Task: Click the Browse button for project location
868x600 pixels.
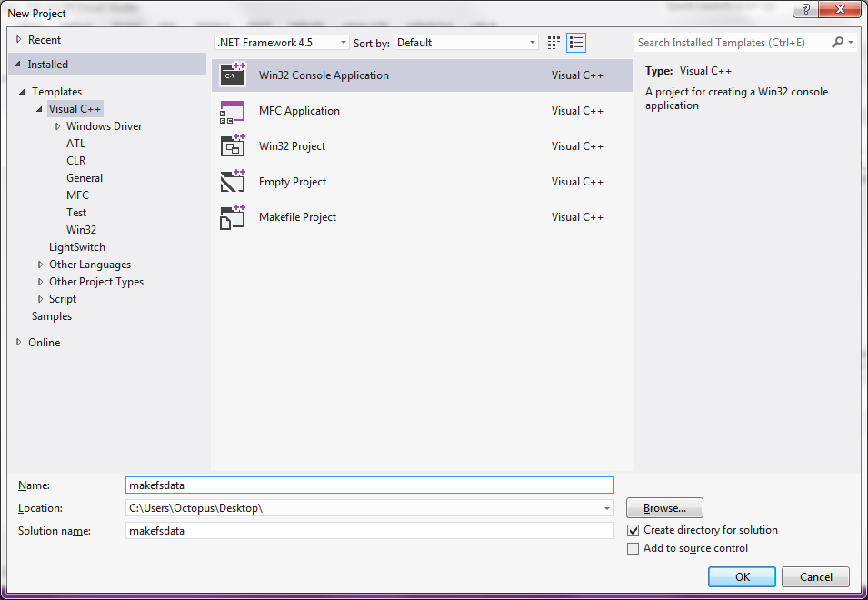Action: point(663,507)
